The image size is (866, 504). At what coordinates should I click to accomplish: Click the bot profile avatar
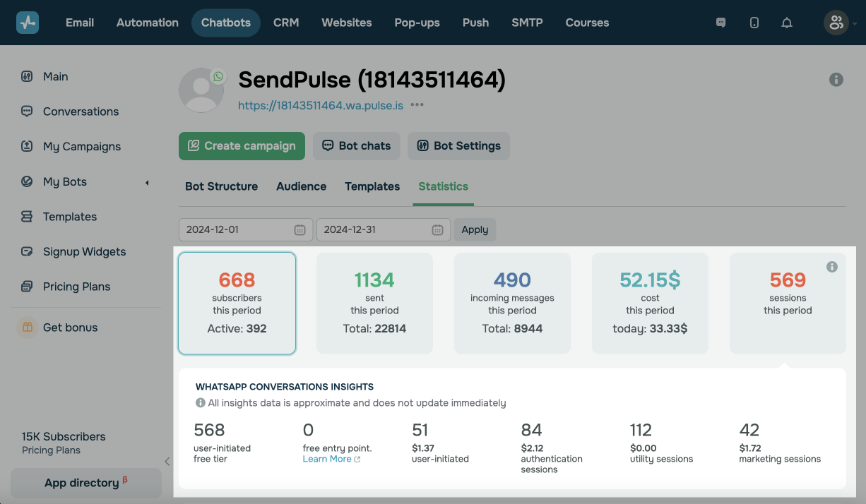tap(201, 90)
